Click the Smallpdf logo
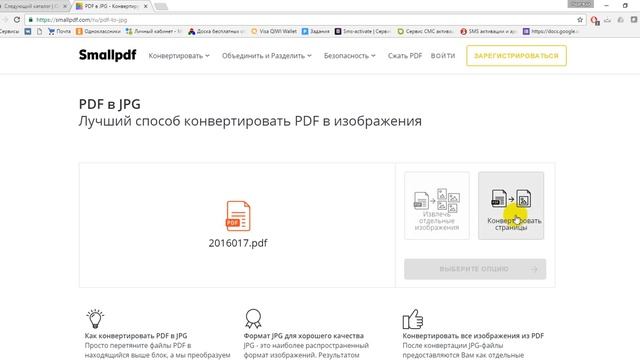The image size is (640, 360). pyautogui.click(x=107, y=55)
